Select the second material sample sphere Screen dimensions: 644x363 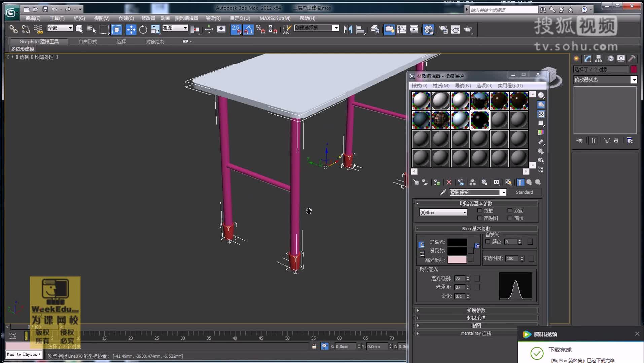(441, 100)
